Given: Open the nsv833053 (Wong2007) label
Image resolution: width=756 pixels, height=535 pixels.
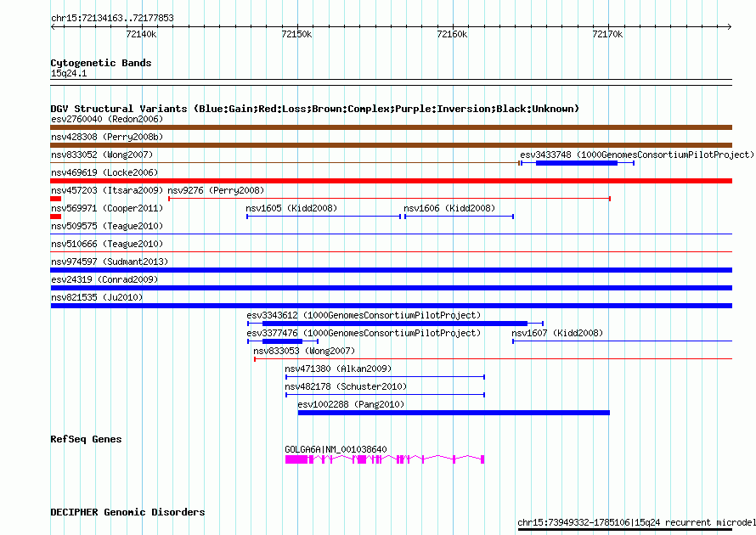Looking at the screenshot, I should point(304,351).
